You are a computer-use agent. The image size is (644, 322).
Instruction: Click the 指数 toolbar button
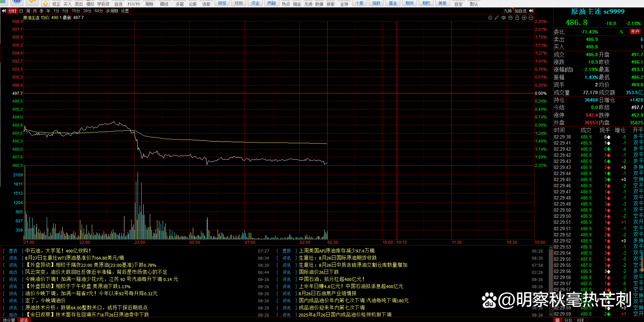[x=376, y=3]
